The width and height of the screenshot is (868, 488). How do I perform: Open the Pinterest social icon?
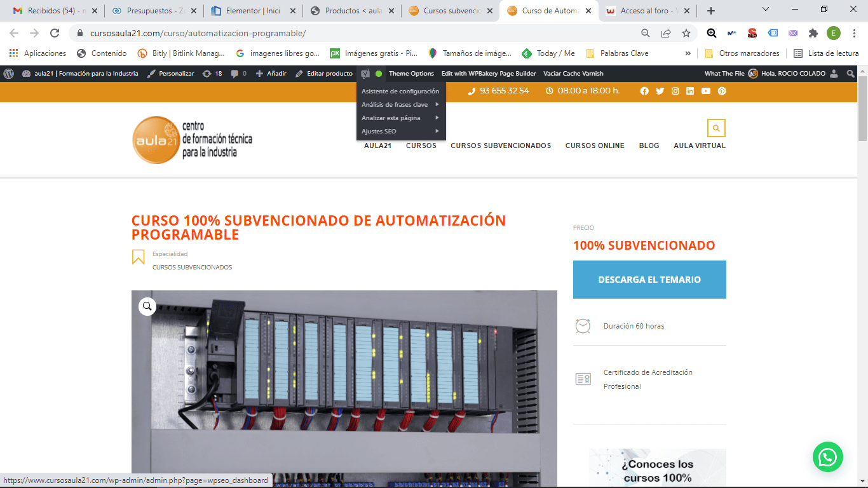pyautogui.click(x=722, y=91)
